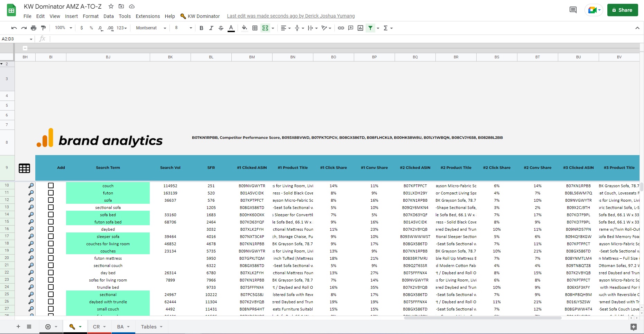Click the merge cells icon

pos(265,28)
